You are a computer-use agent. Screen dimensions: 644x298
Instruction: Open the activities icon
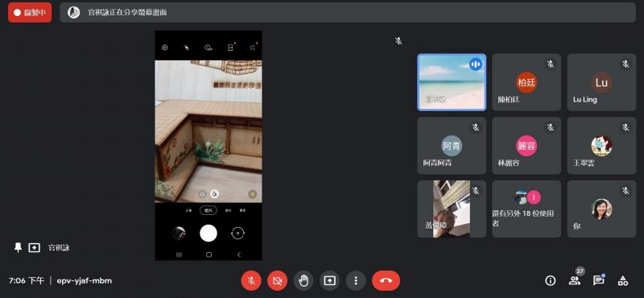[622, 281]
